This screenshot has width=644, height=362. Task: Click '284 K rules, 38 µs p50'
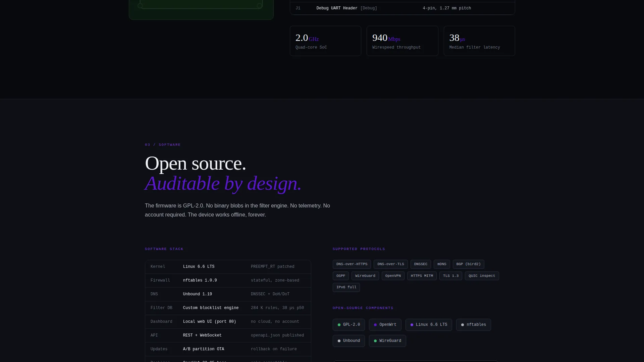(277, 308)
